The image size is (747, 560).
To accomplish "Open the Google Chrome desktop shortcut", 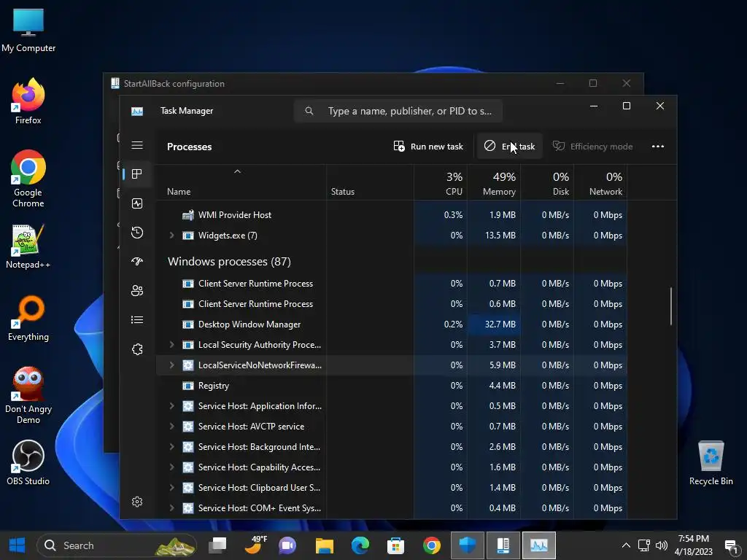I will point(28,179).
